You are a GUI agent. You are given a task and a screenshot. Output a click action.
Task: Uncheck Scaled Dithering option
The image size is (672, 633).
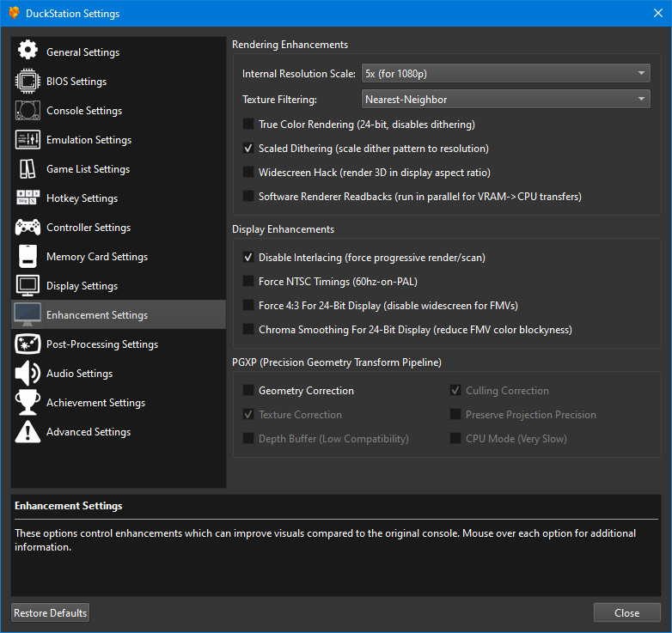pyautogui.click(x=248, y=149)
